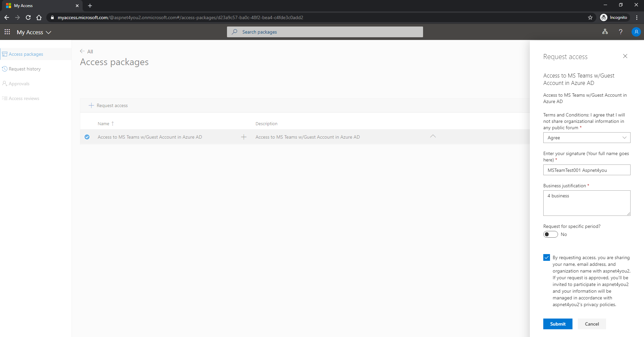644x337 pixels.
Task: Open a new browser tab
Action: [x=90, y=6]
